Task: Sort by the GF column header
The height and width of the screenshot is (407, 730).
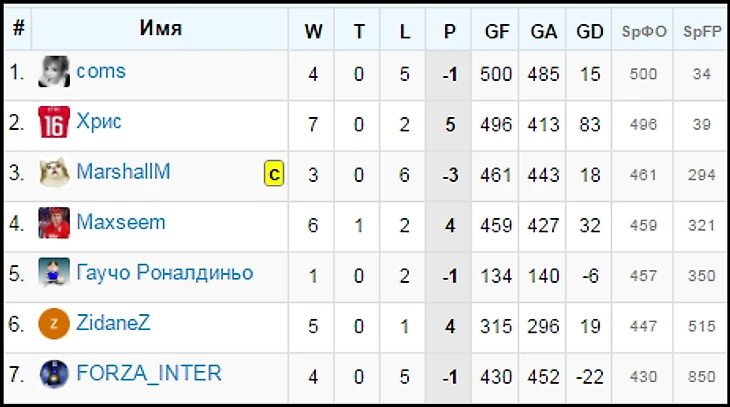Action: [x=497, y=31]
